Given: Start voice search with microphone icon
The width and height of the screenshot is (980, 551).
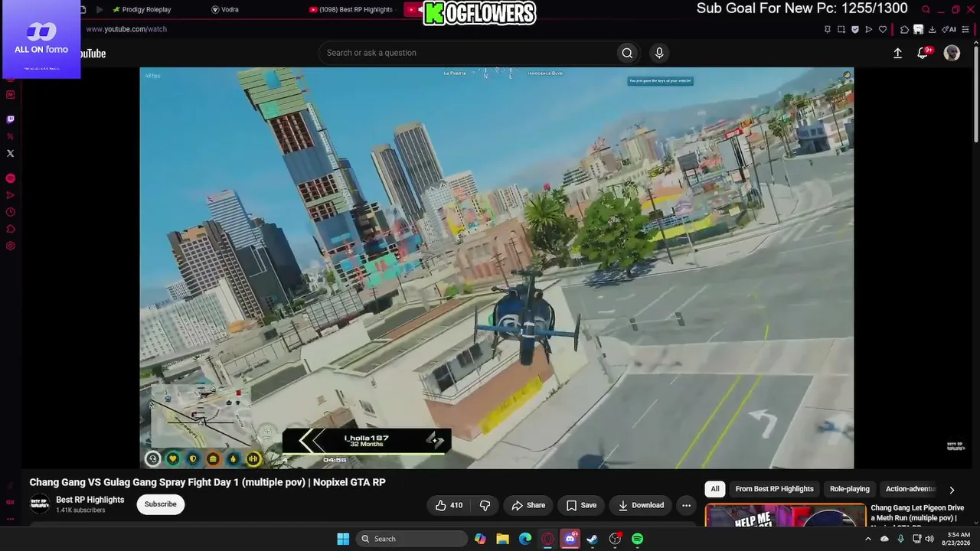Looking at the screenshot, I should coord(659,53).
